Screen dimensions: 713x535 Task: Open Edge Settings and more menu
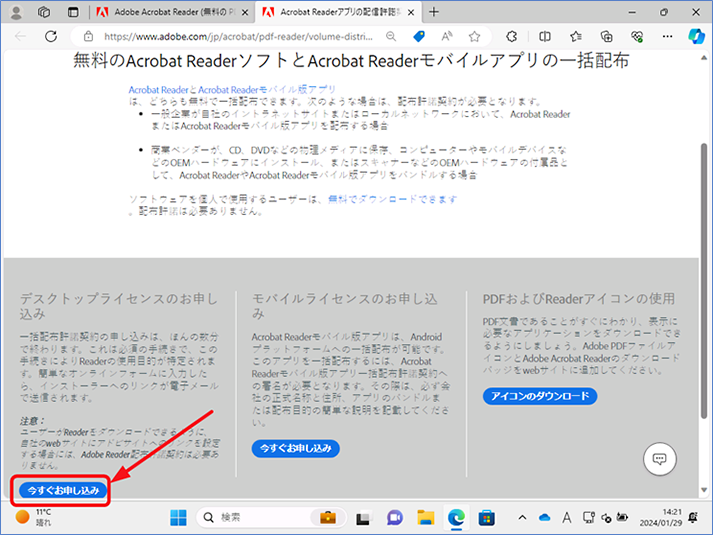coord(667,36)
